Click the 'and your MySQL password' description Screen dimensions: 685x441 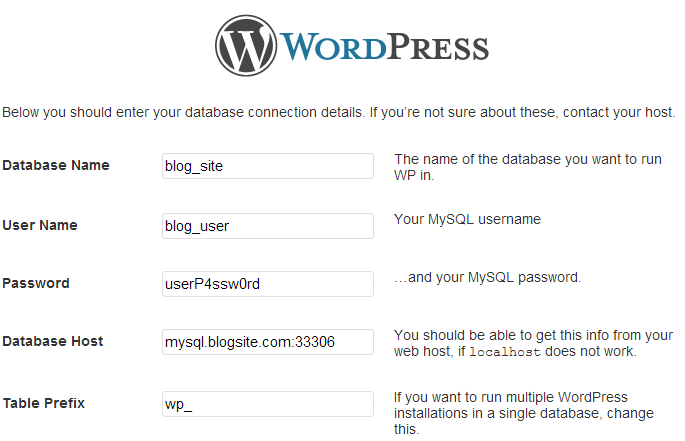[x=488, y=277]
